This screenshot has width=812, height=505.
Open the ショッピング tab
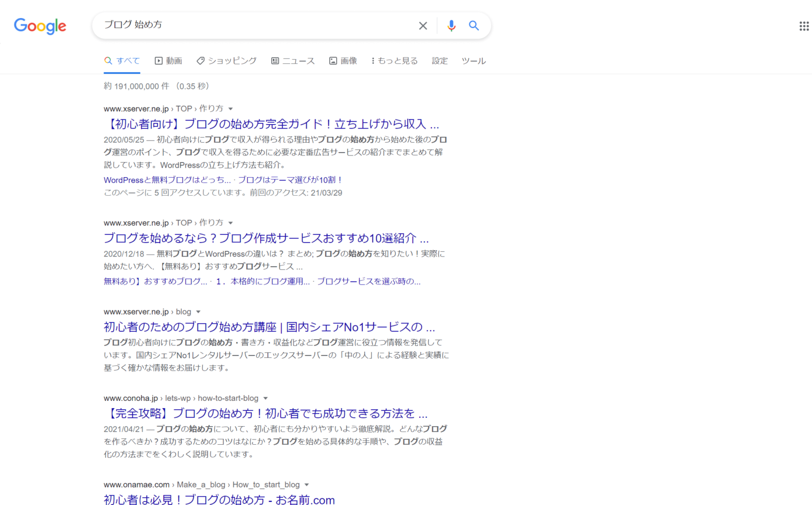click(226, 61)
